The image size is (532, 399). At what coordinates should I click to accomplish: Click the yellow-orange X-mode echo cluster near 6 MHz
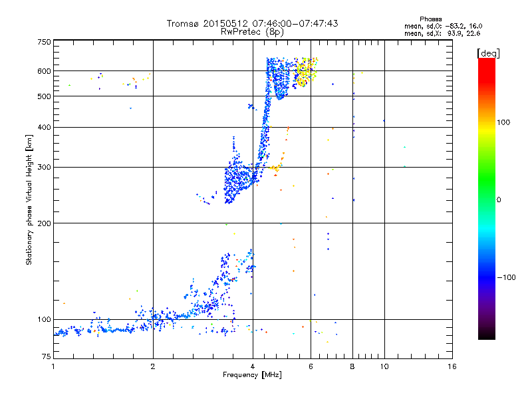coord(305,72)
